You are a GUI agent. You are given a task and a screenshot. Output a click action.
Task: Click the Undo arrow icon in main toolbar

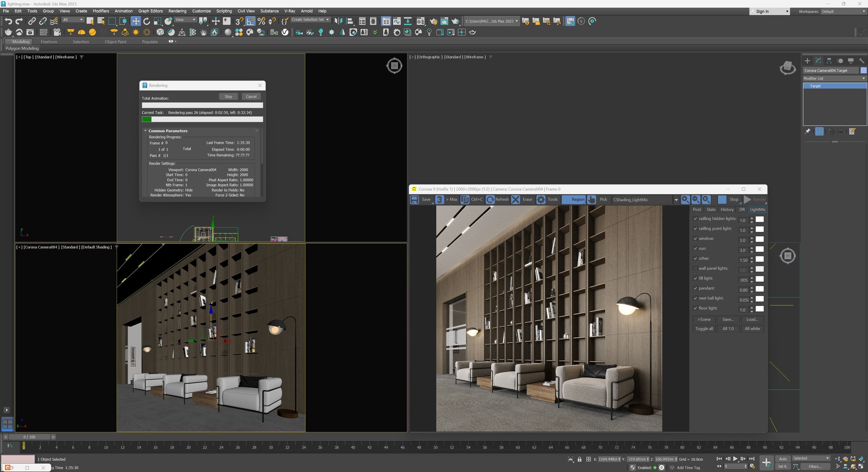click(x=8, y=21)
